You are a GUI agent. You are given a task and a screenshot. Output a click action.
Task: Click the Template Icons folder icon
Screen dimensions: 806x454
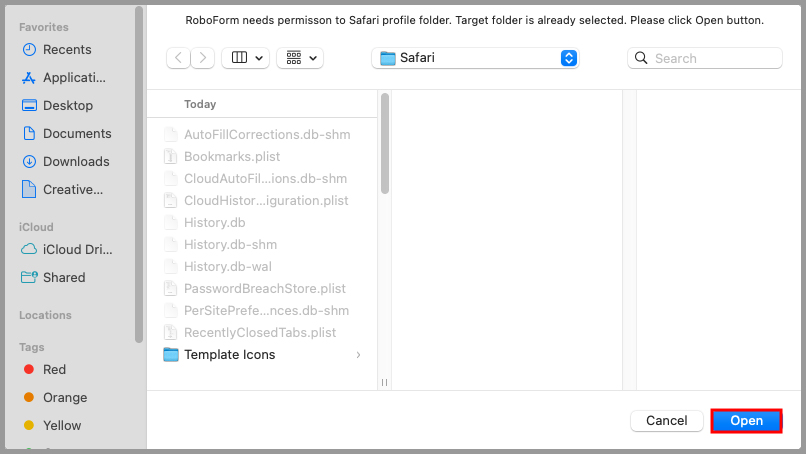171,355
